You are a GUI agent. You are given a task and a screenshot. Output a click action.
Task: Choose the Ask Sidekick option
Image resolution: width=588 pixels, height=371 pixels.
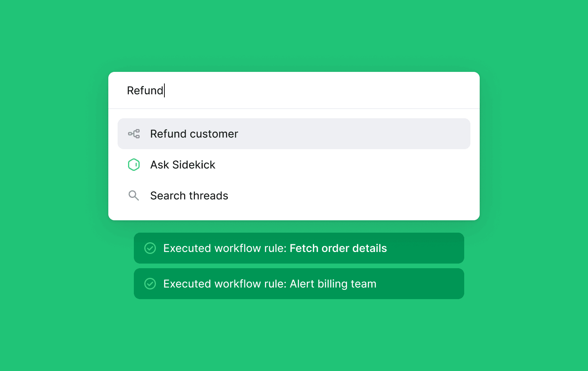coord(294,165)
